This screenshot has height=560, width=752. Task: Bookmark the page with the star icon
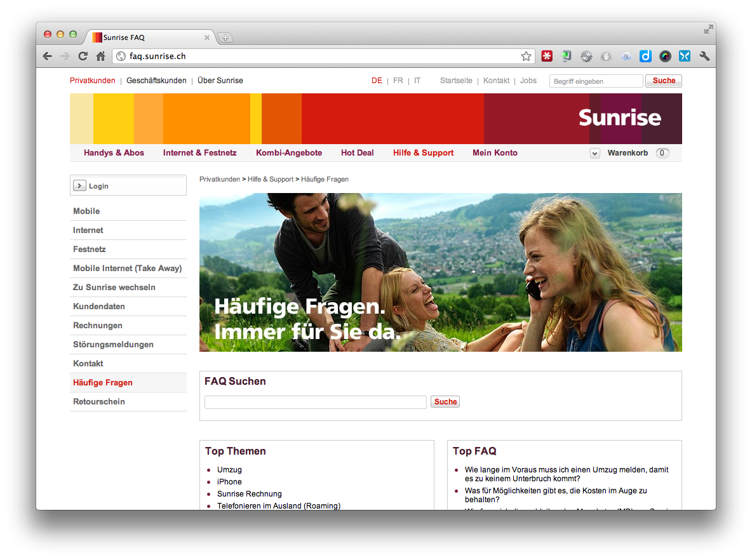coord(526,56)
